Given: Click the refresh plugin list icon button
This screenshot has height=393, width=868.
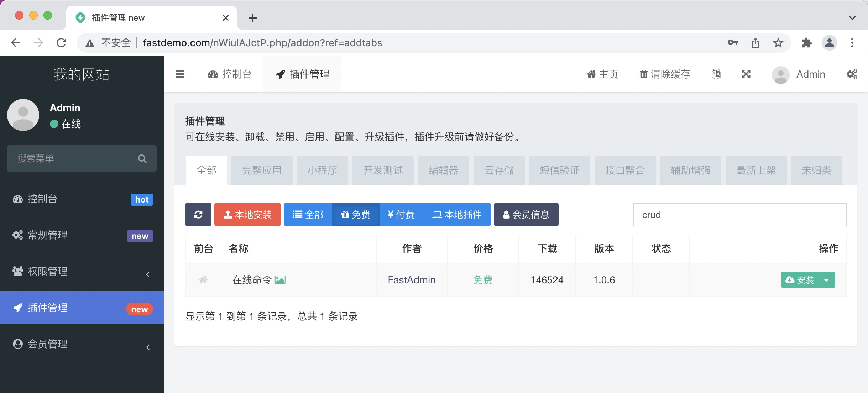Looking at the screenshot, I should (x=198, y=214).
